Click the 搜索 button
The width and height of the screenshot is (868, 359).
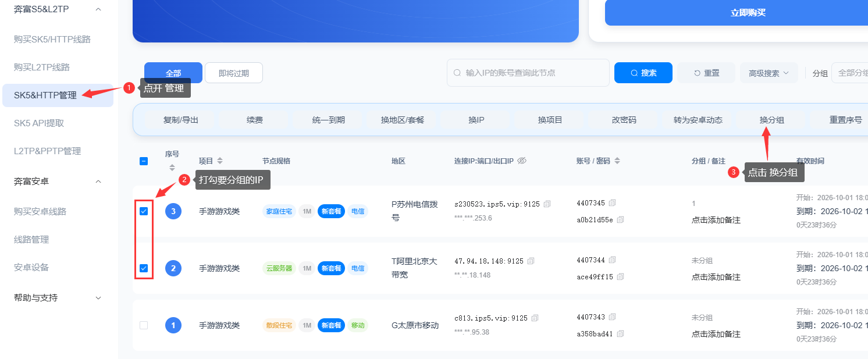pos(643,73)
